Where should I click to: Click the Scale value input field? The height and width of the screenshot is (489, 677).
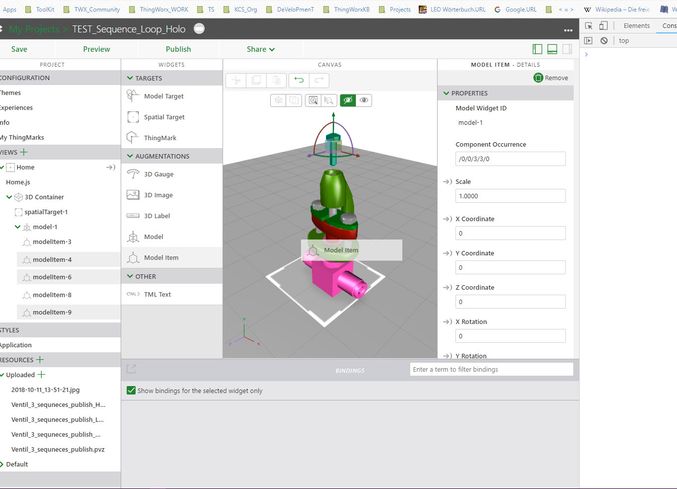510,196
